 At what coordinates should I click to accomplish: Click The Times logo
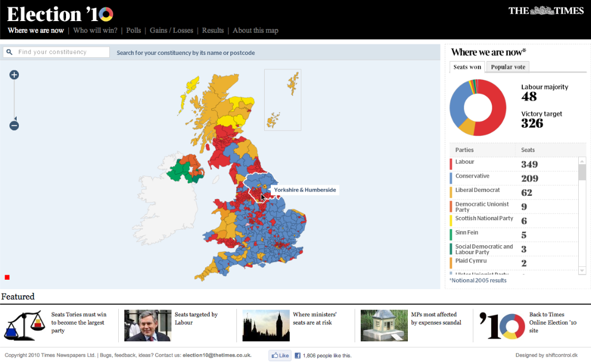545,11
